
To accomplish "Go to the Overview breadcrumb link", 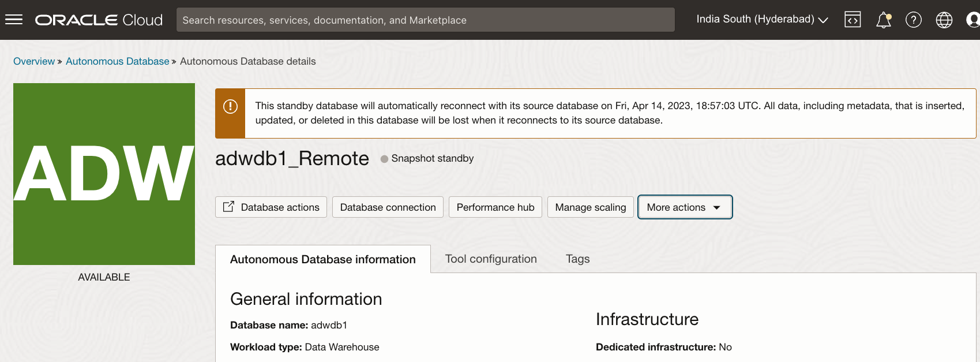I will point(34,61).
